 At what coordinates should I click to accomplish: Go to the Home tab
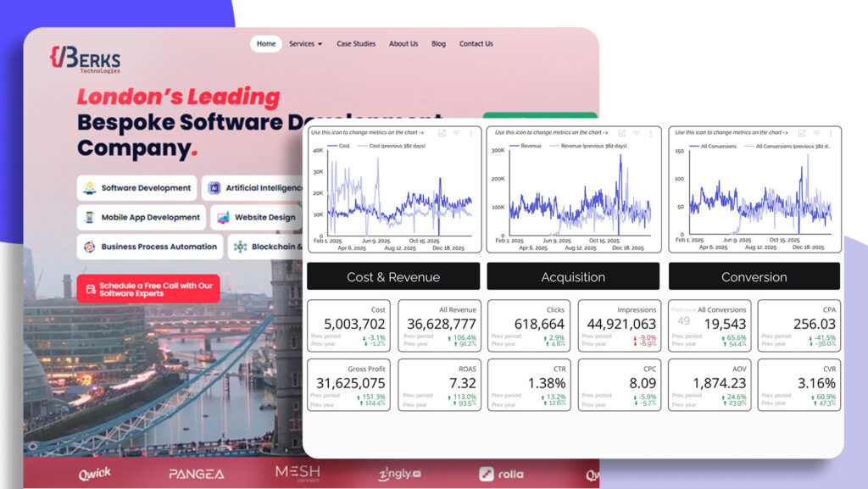(266, 44)
